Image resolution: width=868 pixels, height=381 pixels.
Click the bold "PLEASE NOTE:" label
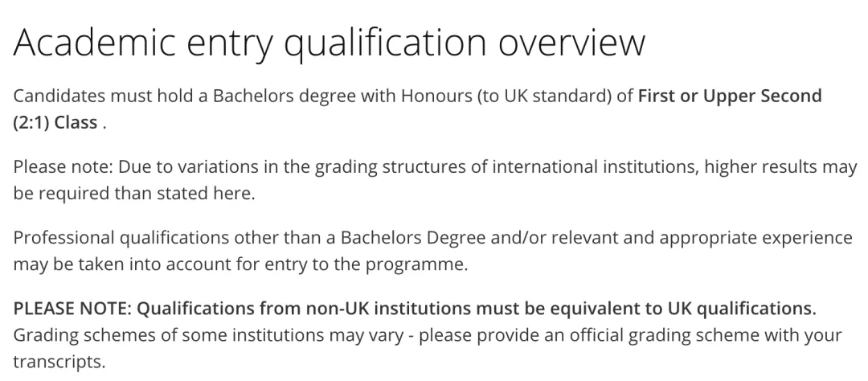pyautogui.click(x=72, y=309)
